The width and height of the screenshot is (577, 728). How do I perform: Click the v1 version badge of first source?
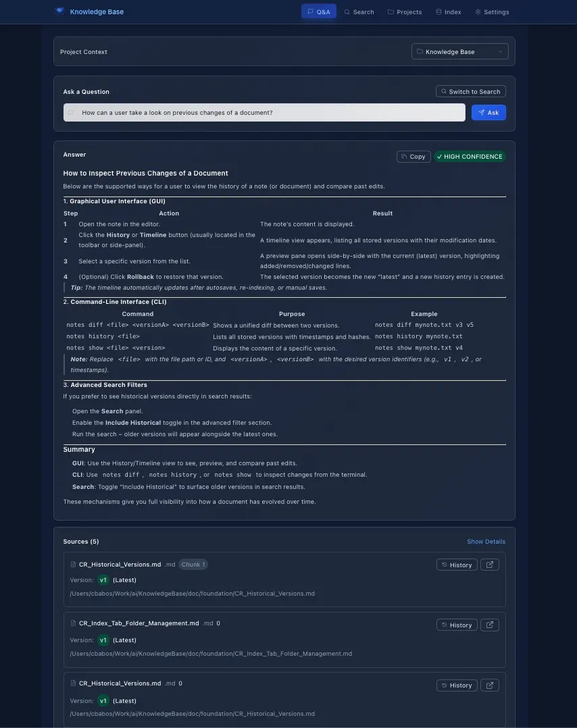point(103,580)
